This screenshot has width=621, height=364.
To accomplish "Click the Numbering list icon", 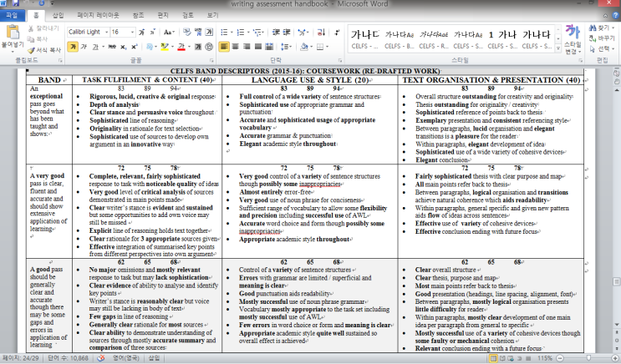I will tap(241, 32).
